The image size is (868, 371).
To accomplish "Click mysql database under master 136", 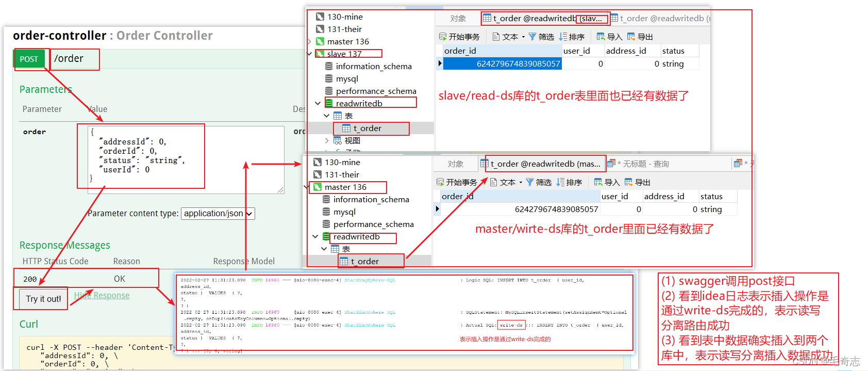I will pos(344,212).
